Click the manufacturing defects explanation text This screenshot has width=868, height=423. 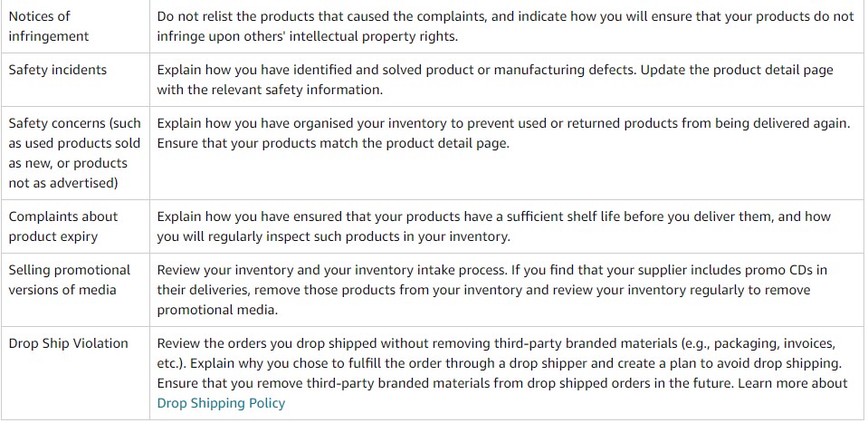[x=495, y=80]
